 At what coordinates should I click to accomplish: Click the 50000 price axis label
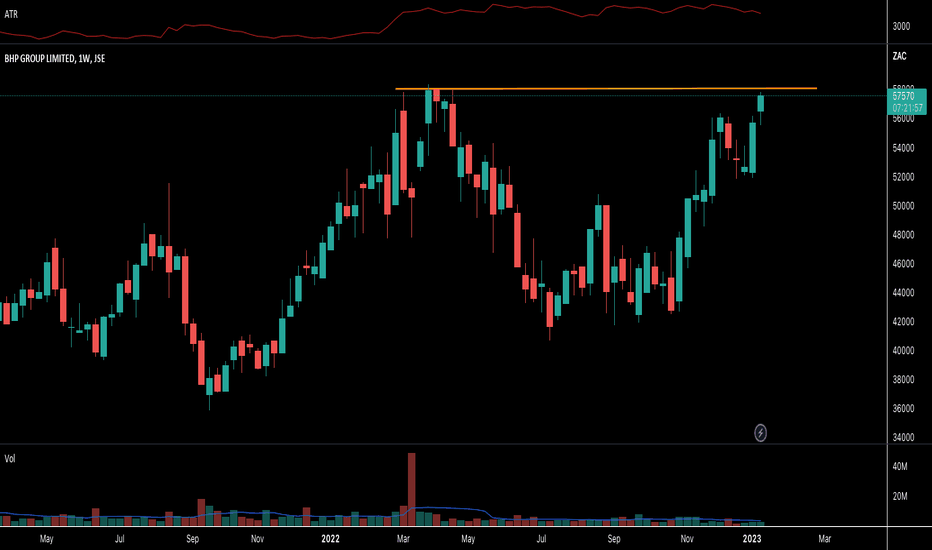pos(903,206)
